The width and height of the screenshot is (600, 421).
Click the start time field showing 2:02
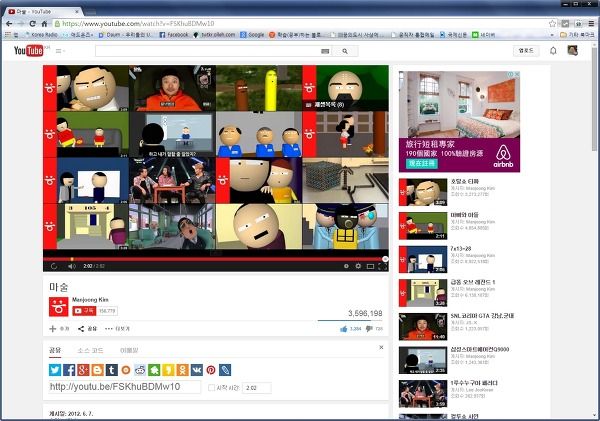pyautogui.click(x=257, y=388)
